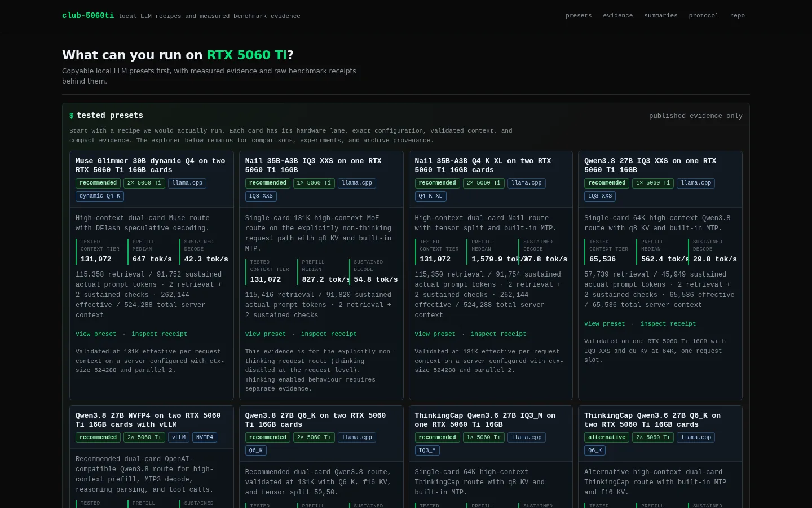Image resolution: width=812 pixels, height=508 pixels.
Task: Open the club-5060ti home logo link
Action: [88, 16]
